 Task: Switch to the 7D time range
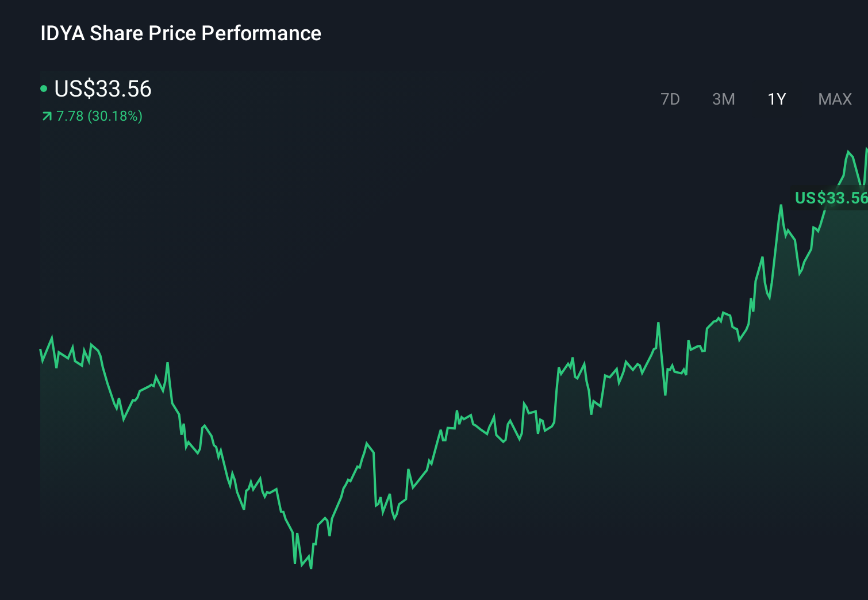pyautogui.click(x=671, y=99)
